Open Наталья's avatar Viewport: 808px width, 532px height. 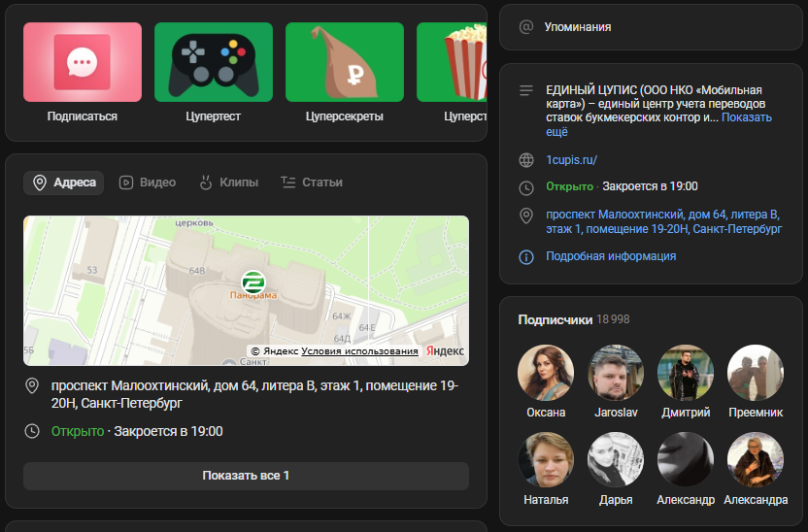[546, 460]
